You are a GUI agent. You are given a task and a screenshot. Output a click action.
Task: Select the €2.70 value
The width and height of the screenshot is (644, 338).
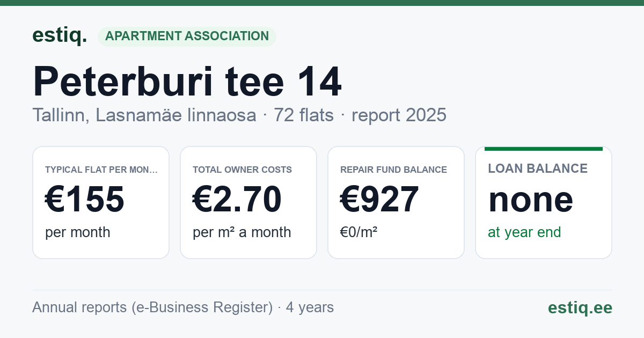(237, 199)
